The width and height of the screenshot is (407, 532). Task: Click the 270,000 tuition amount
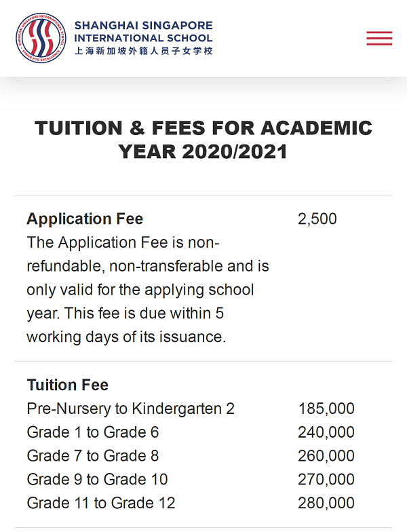coord(326,479)
